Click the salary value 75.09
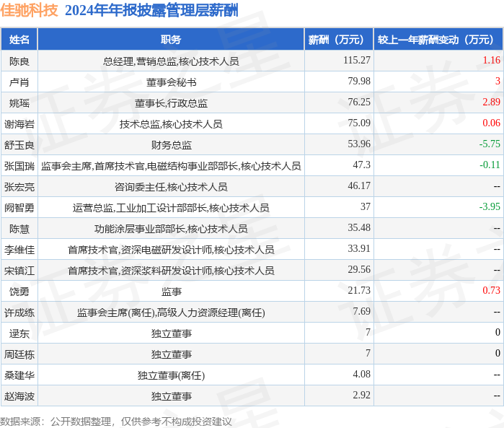Screen dimensions: 504x428 (x=359, y=123)
